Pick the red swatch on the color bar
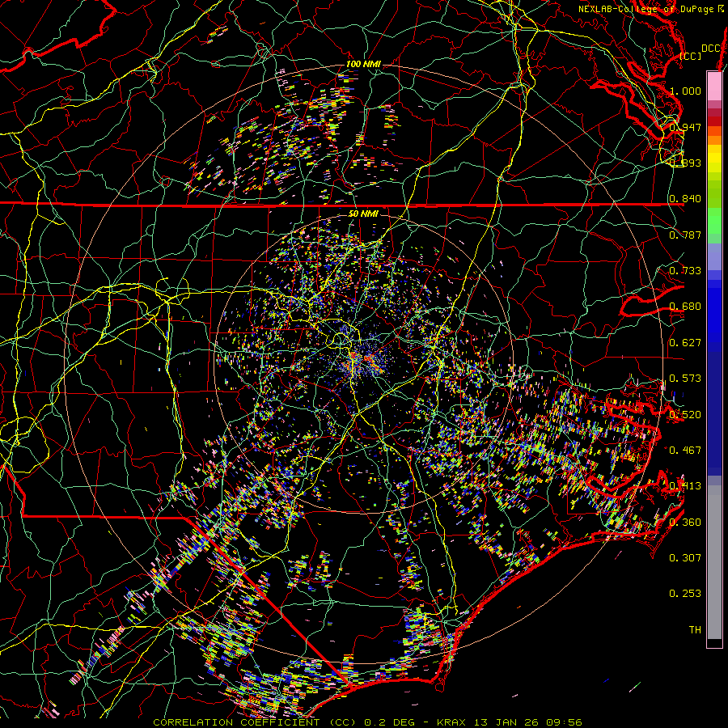 coord(714,121)
